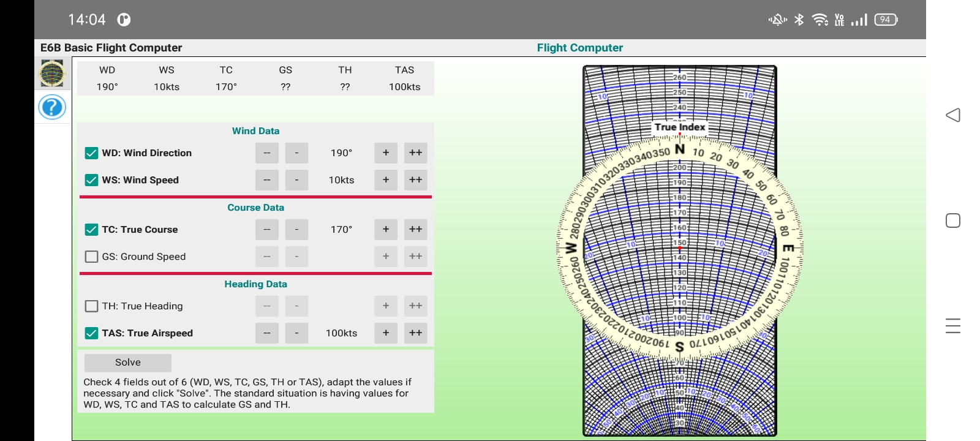980x441 pixels.
Task: Click the Solve button
Action: coord(128,363)
